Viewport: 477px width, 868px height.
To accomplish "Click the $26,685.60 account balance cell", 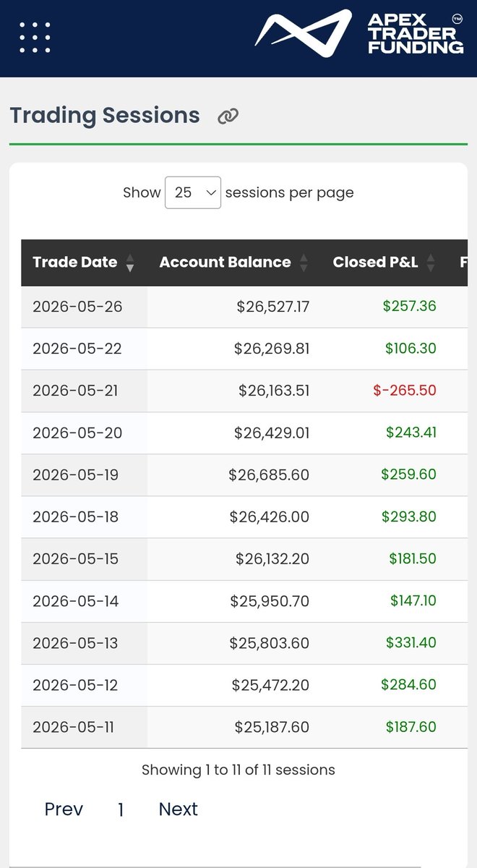I will coord(269,475).
